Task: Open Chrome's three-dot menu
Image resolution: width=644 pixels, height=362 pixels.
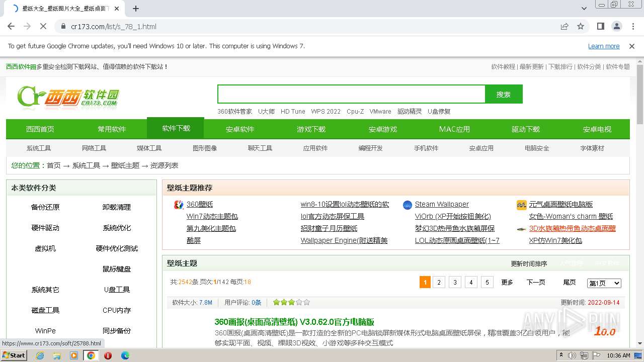Action: click(x=632, y=26)
